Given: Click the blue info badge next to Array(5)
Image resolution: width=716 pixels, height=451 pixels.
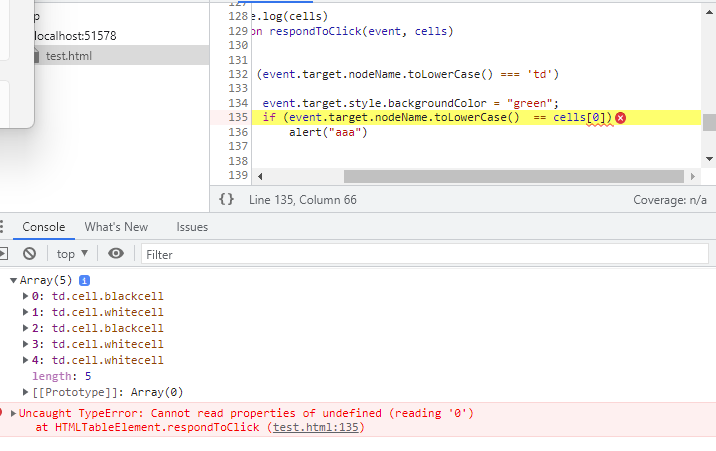Looking at the screenshot, I should [x=84, y=280].
